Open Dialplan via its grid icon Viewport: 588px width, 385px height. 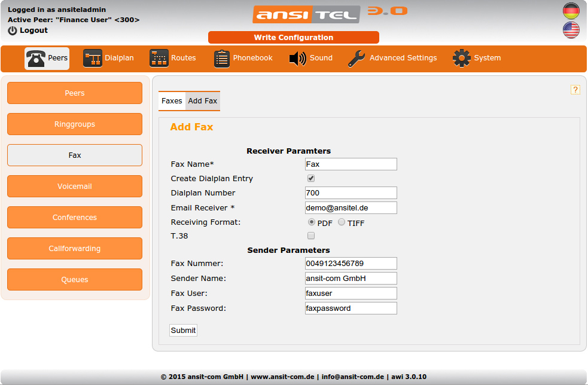[93, 58]
